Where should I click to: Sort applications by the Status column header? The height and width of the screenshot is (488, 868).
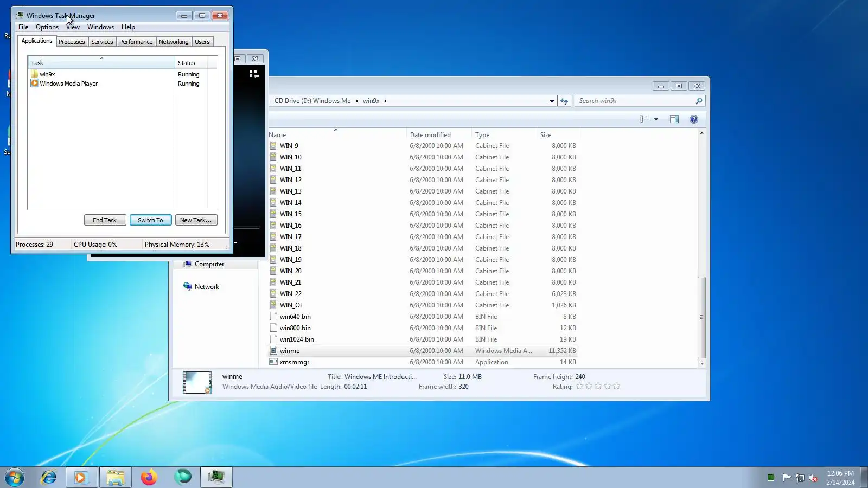pos(191,63)
